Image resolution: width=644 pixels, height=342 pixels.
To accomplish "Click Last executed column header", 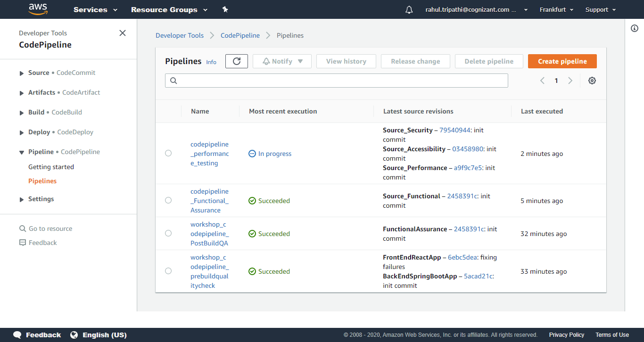I will (542, 111).
